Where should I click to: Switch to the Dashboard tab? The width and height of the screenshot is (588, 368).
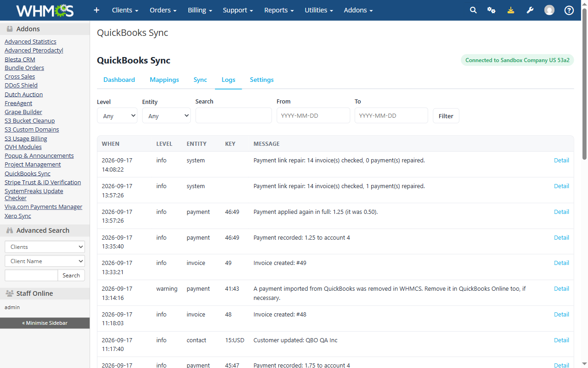[119, 80]
